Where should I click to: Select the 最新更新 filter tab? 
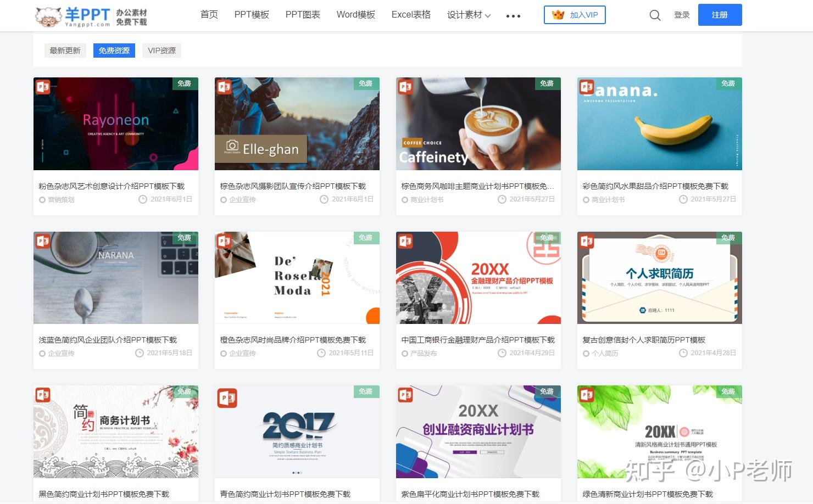pos(65,51)
